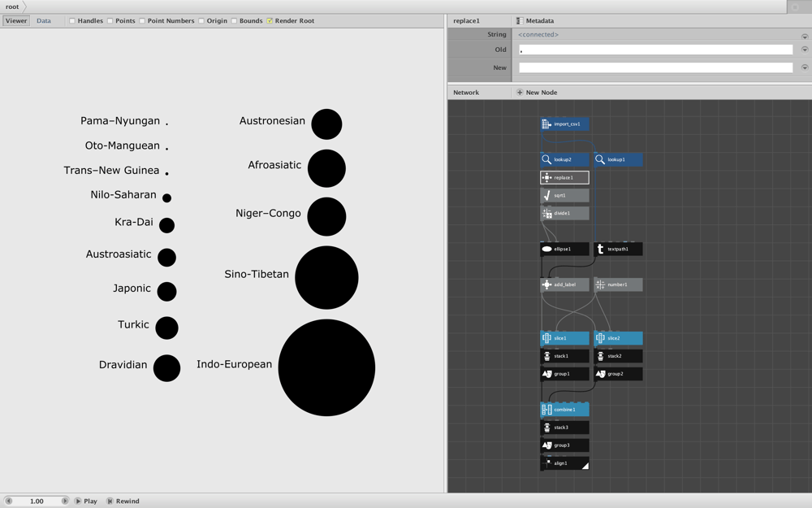812x508 pixels.
Task: Switch to the Viewer tab
Action: [16, 21]
